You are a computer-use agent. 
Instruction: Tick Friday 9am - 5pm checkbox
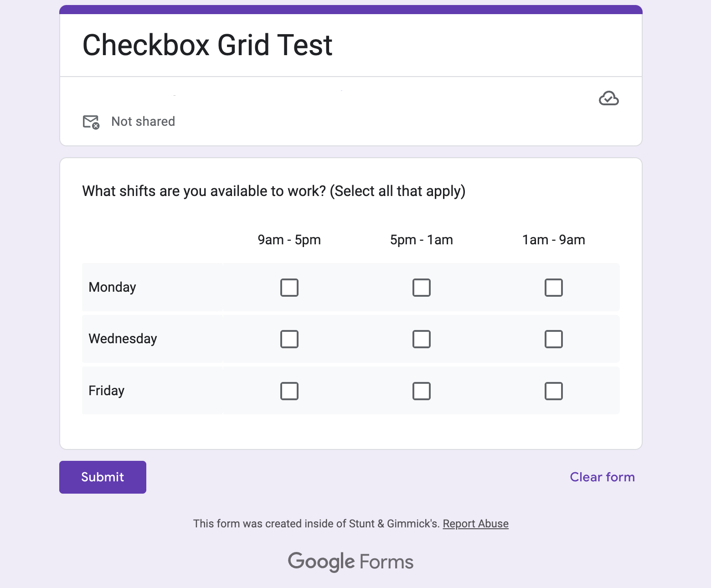pyautogui.click(x=289, y=391)
